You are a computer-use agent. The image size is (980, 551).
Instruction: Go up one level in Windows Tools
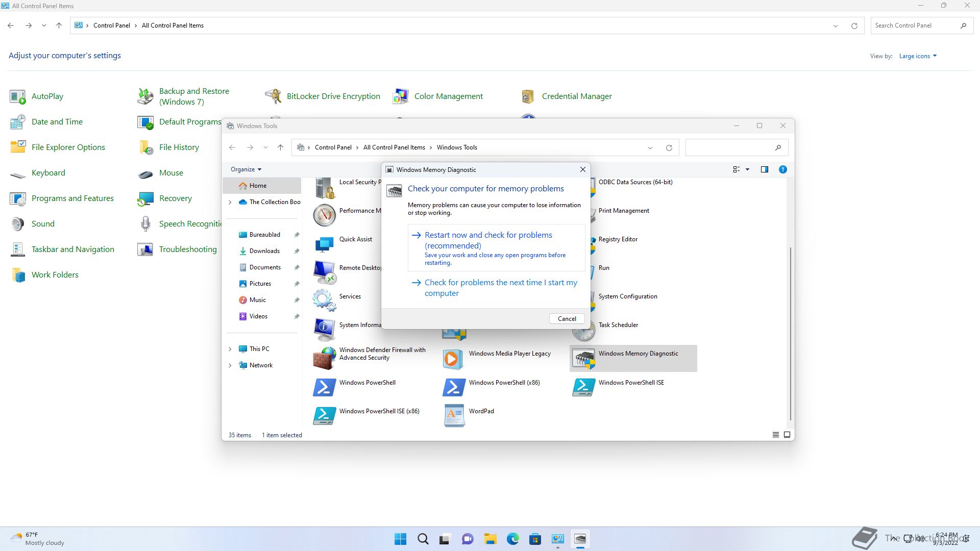pyautogui.click(x=280, y=147)
